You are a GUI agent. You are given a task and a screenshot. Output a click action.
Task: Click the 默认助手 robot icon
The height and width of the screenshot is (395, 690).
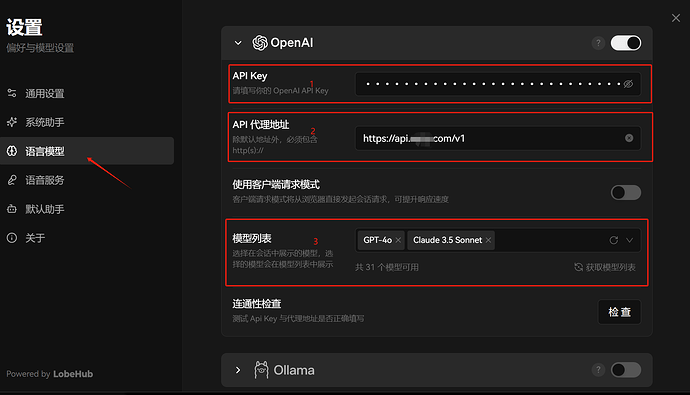12,209
